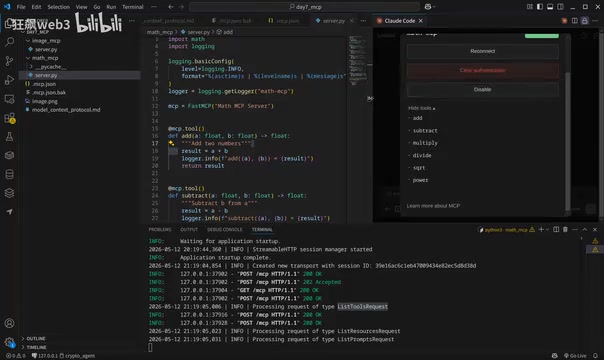Screen dimensions: 604x360
Task: Open the Terminal menu
Action: point(133,7)
